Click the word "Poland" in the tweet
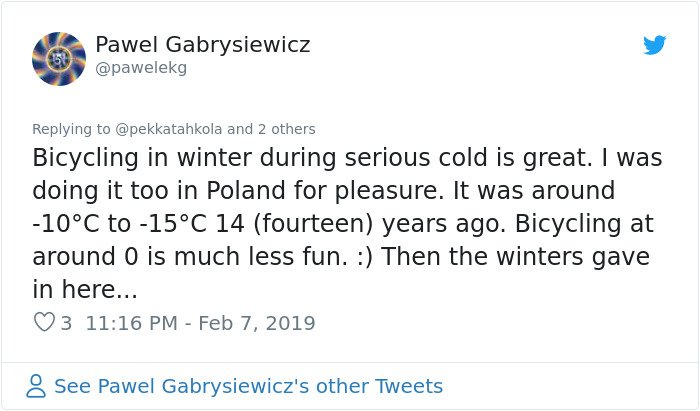The height and width of the screenshot is (411, 700). pos(245,191)
